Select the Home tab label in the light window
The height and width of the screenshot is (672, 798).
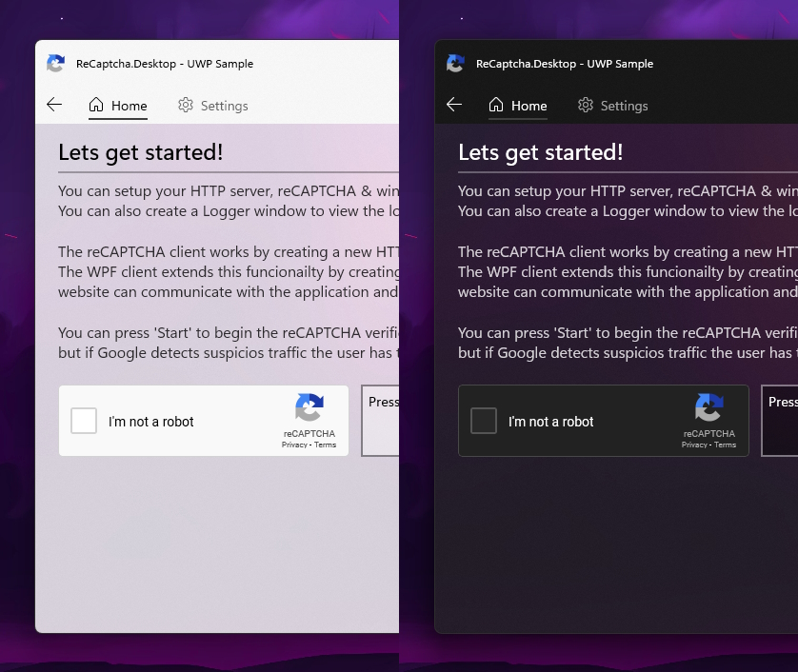point(130,106)
